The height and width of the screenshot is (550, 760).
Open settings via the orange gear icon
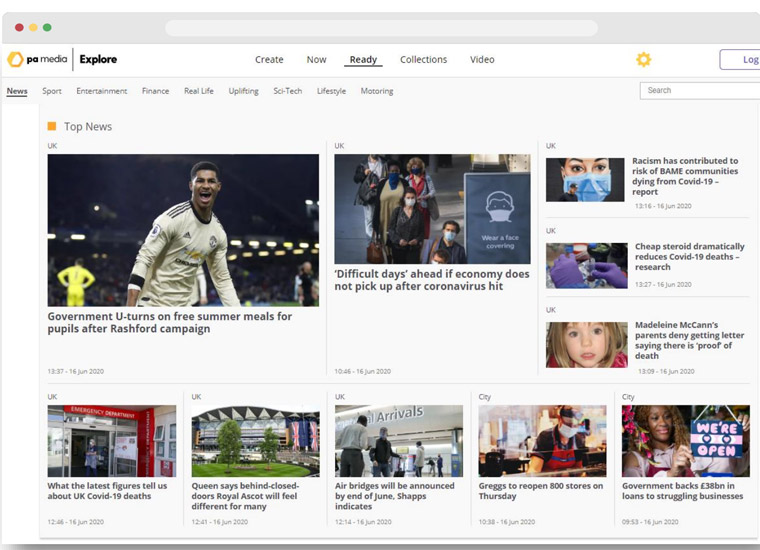click(643, 60)
